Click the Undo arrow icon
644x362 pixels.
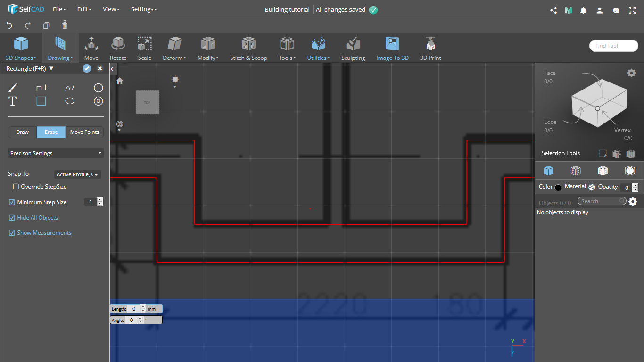(x=9, y=25)
